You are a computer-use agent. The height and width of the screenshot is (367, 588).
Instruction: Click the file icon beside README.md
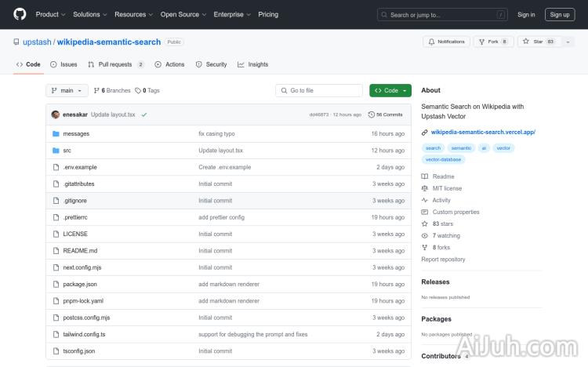pos(56,251)
